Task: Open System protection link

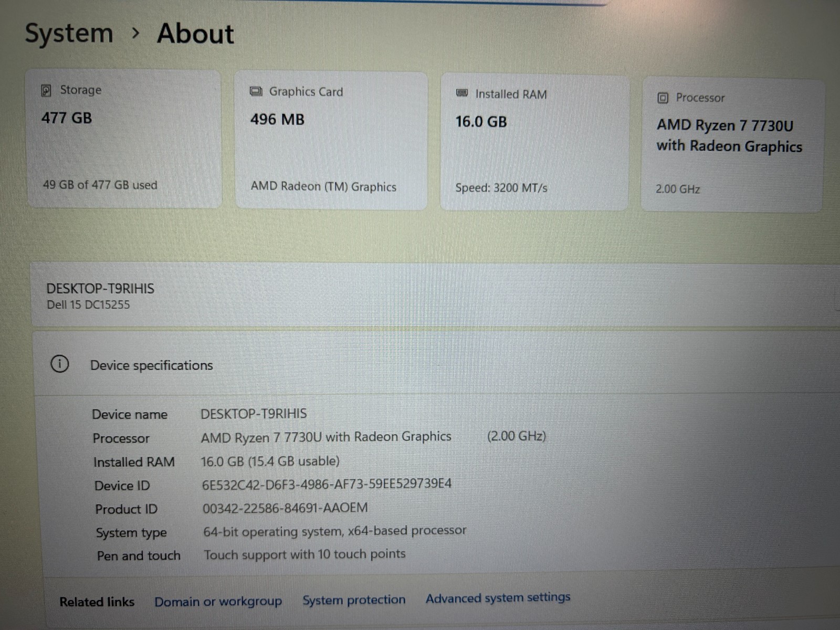Action: pyautogui.click(x=354, y=600)
